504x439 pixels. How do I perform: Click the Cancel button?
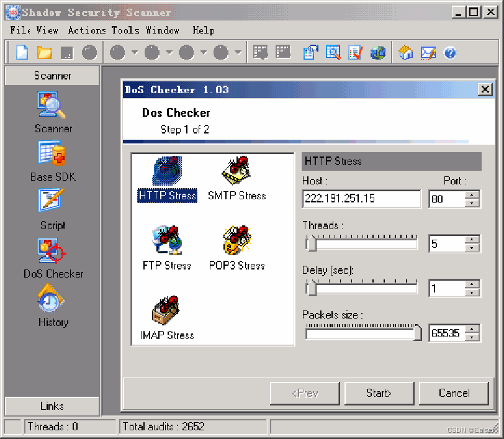click(454, 393)
